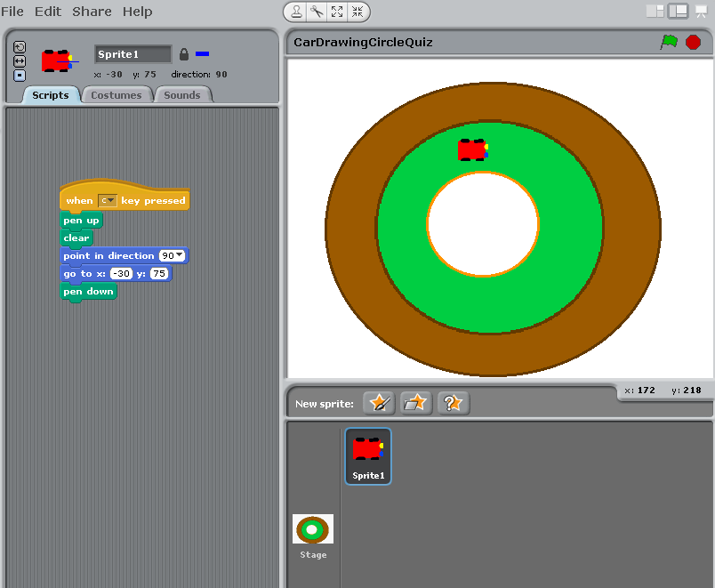Image resolution: width=715 pixels, height=588 pixels.
Task: Get a surprise sprite
Action: (454, 403)
